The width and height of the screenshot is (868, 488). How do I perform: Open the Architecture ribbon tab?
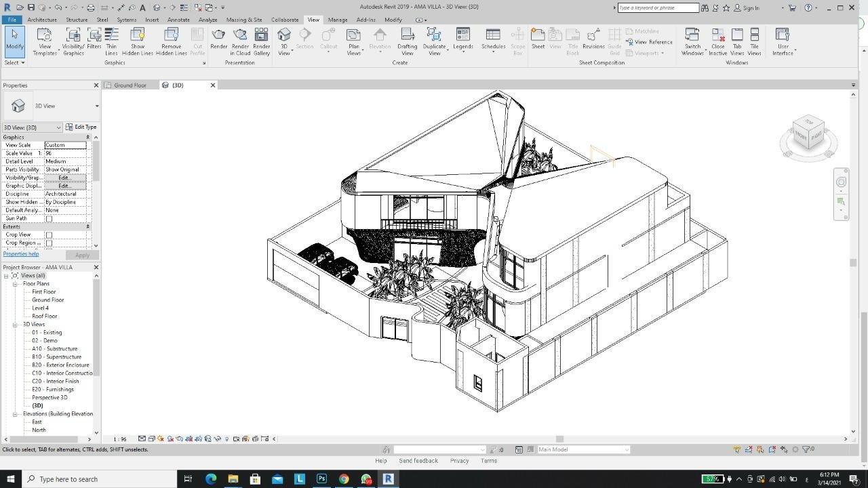click(42, 20)
